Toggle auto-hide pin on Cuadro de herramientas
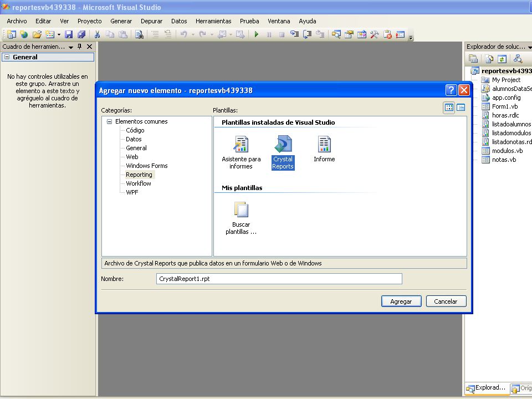This screenshot has height=399, width=532. [x=80, y=47]
